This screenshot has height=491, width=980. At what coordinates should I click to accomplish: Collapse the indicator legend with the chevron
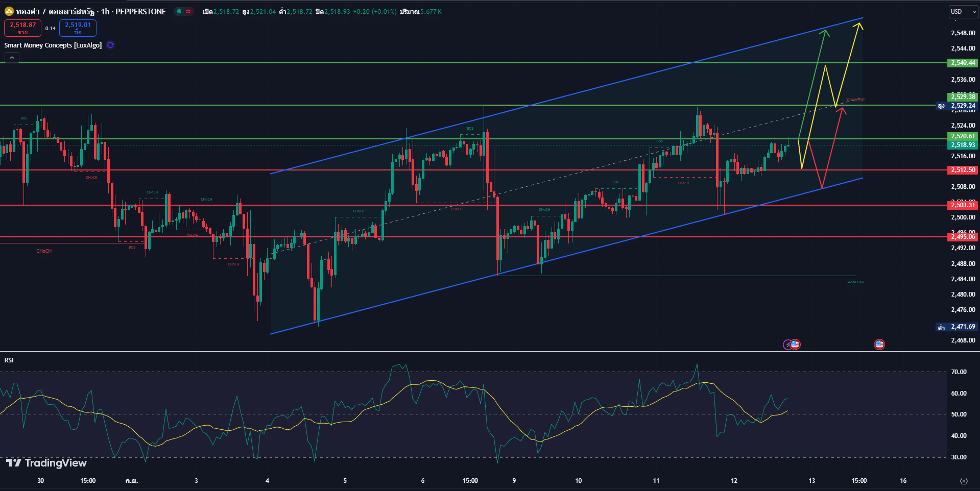[x=12, y=58]
